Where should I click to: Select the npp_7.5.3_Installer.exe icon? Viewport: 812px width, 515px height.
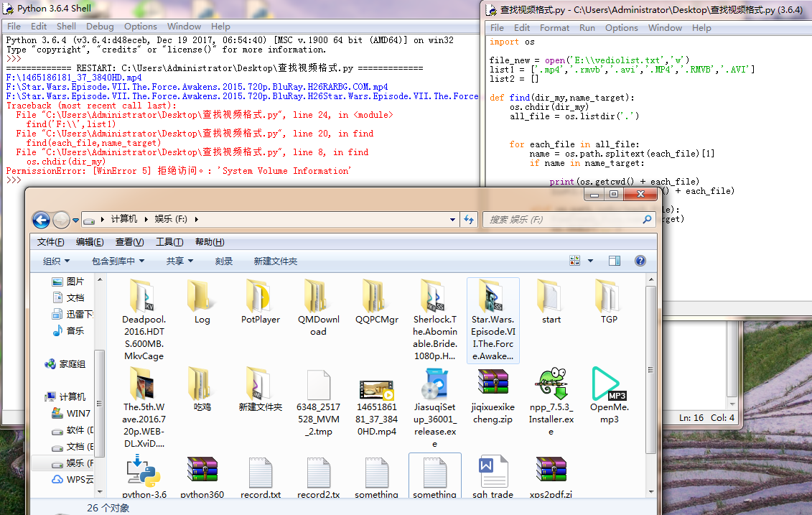click(551, 384)
